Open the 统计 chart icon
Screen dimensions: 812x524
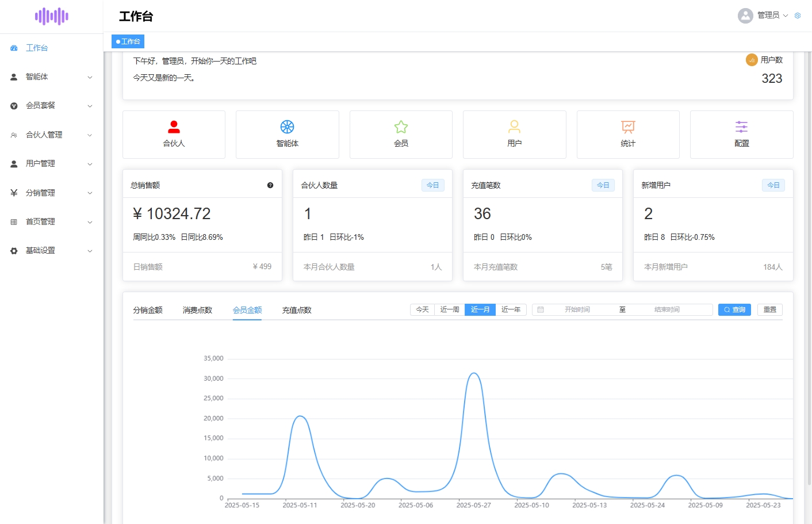click(x=627, y=127)
